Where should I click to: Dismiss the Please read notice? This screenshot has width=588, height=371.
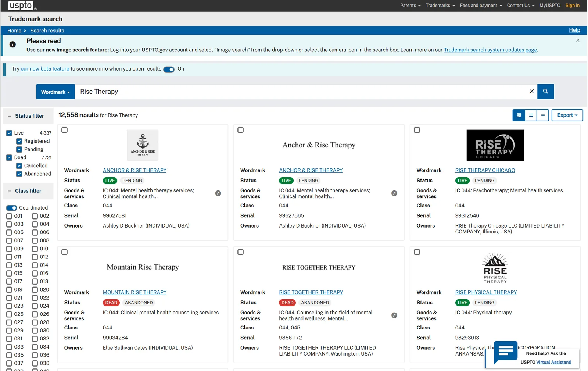[x=578, y=40]
